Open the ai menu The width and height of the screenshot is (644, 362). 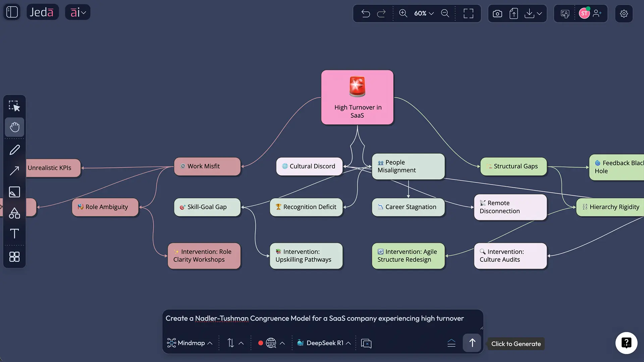[x=77, y=12]
